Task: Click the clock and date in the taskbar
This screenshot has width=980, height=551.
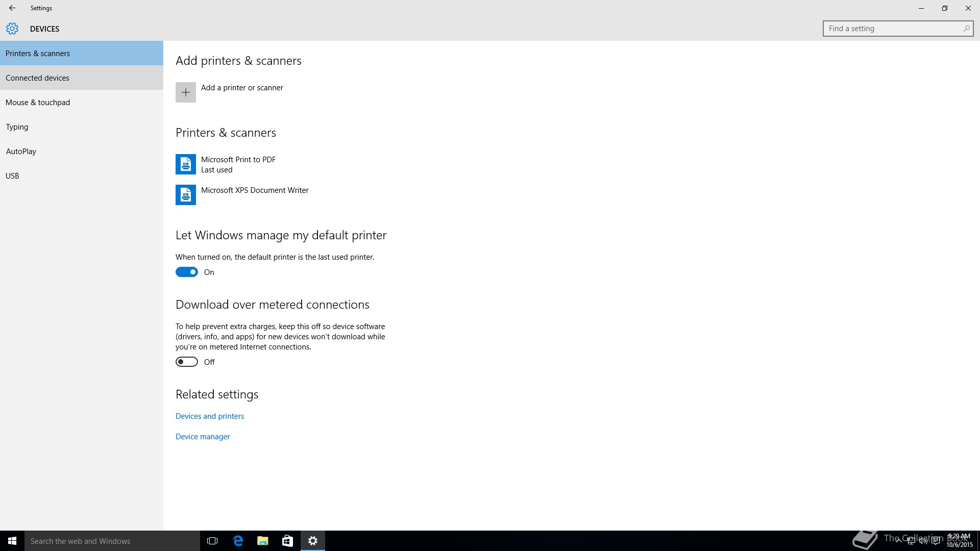Action: point(960,541)
